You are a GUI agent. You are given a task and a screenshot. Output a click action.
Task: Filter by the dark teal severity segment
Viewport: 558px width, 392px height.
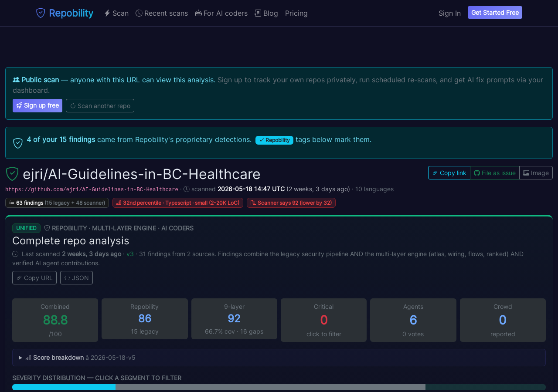[486, 387]
